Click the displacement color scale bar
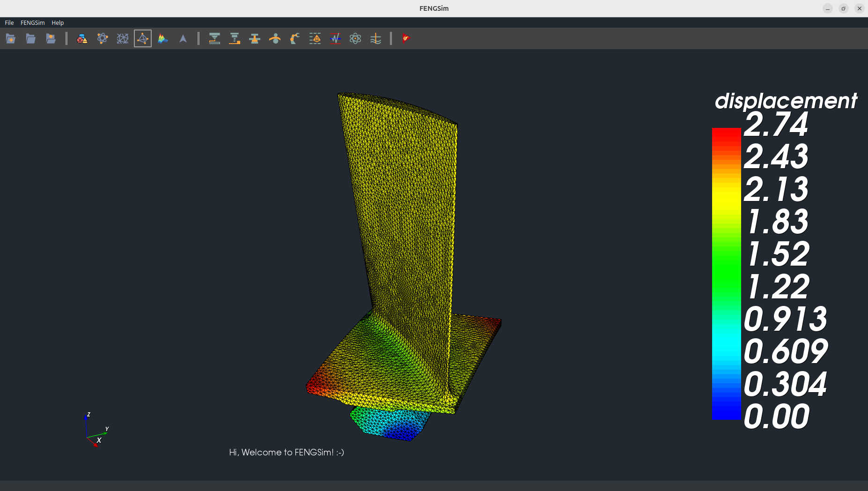Image resolution: width=868 pixels, height=491 pixels. pos(726,274)
